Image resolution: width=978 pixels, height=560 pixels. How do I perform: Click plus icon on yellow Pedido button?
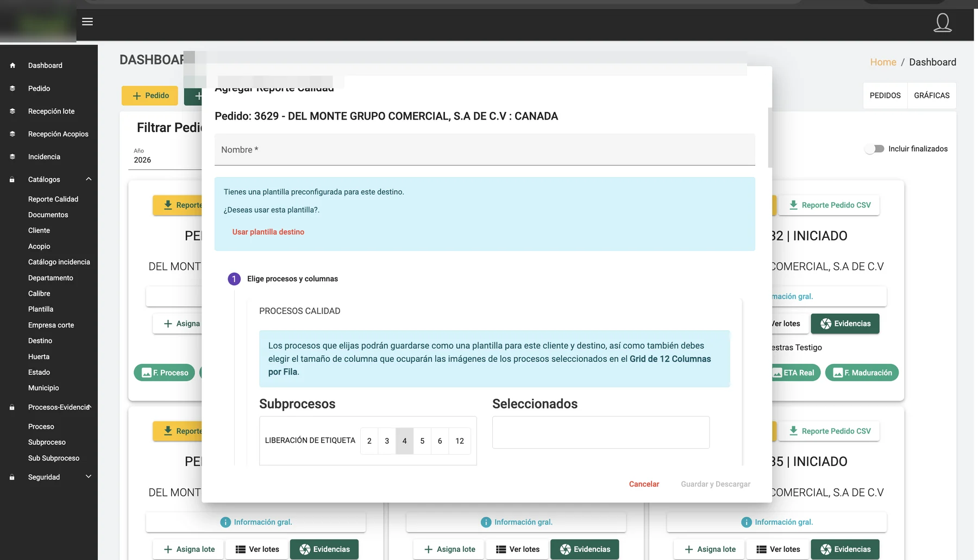[137, 96]
